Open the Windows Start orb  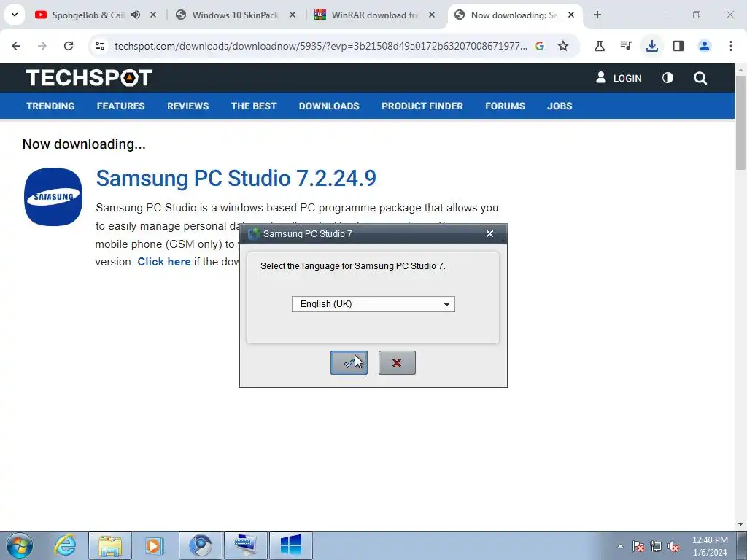20,545
